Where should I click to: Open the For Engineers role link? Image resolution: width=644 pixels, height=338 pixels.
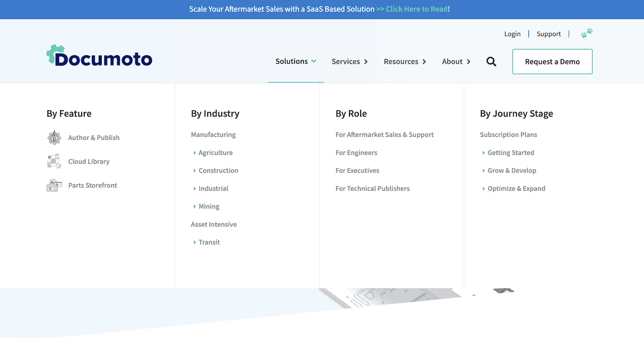(356, 153)
